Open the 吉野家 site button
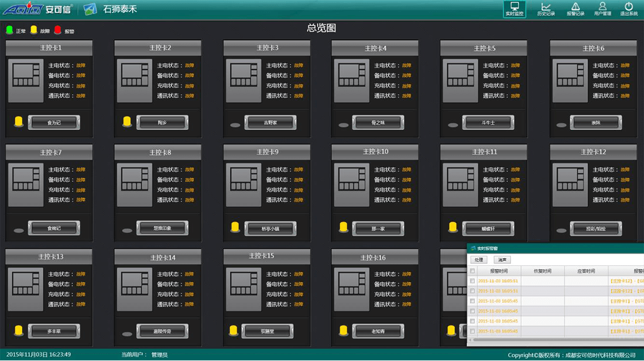Viewport: 644px width, 361px height. coord(270,122)
